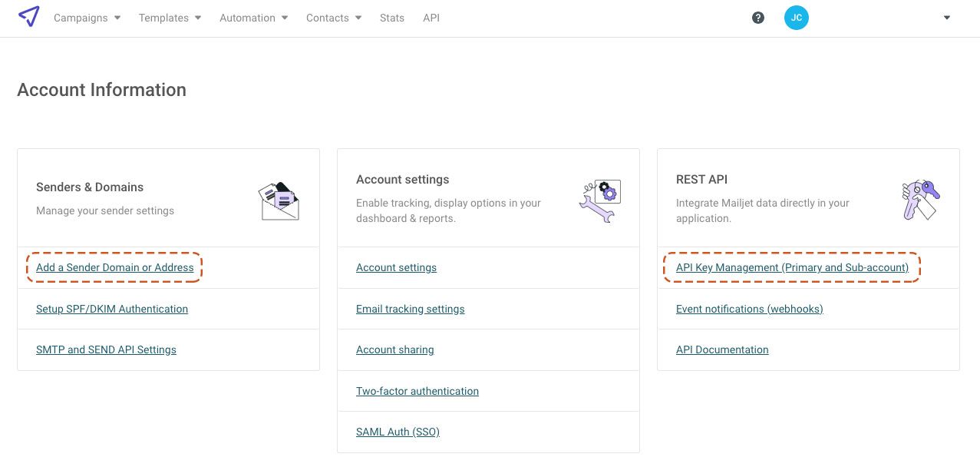View Event notifications webhooks page
This screenshot has width=980, height=467.
tap(749, 309)
